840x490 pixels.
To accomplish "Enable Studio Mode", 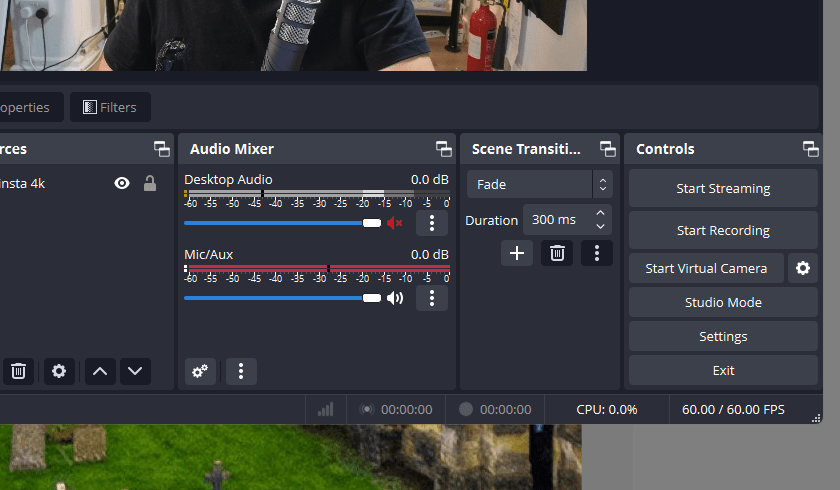I will coord(723,303).
